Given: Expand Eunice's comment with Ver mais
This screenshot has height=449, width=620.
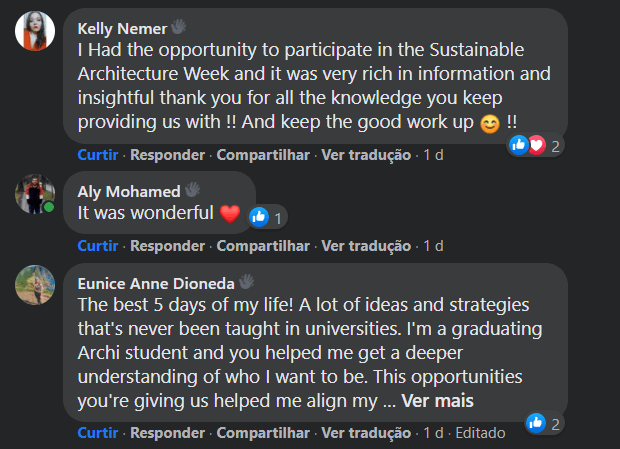Looking at the screenshot, I should [437, 402].
